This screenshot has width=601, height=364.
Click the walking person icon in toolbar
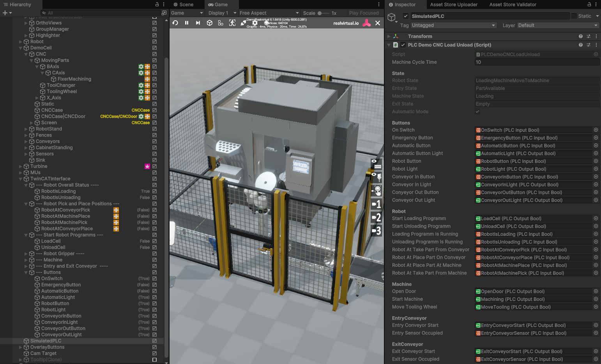[x=232, y=23]
